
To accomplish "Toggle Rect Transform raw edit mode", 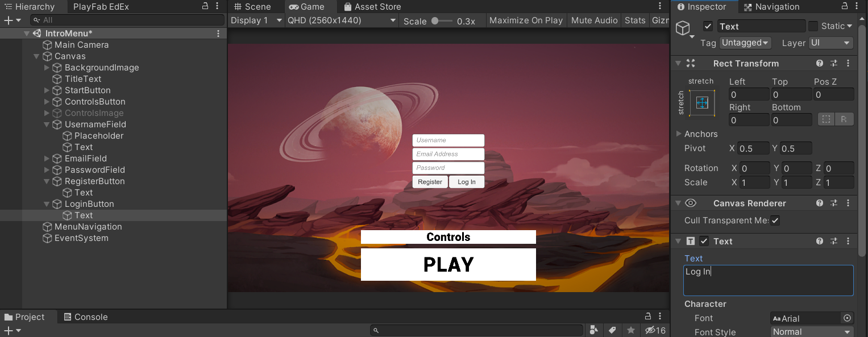I will tap(844, 119).
